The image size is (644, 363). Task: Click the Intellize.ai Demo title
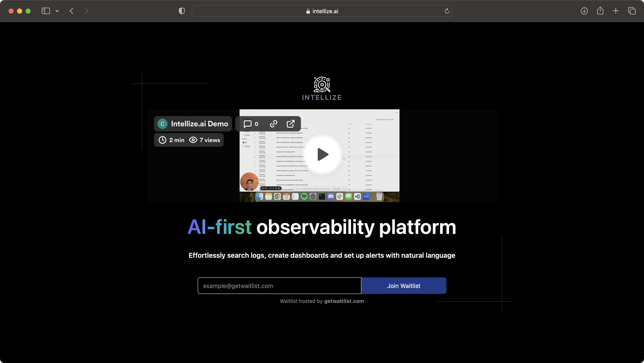point(200,124)
